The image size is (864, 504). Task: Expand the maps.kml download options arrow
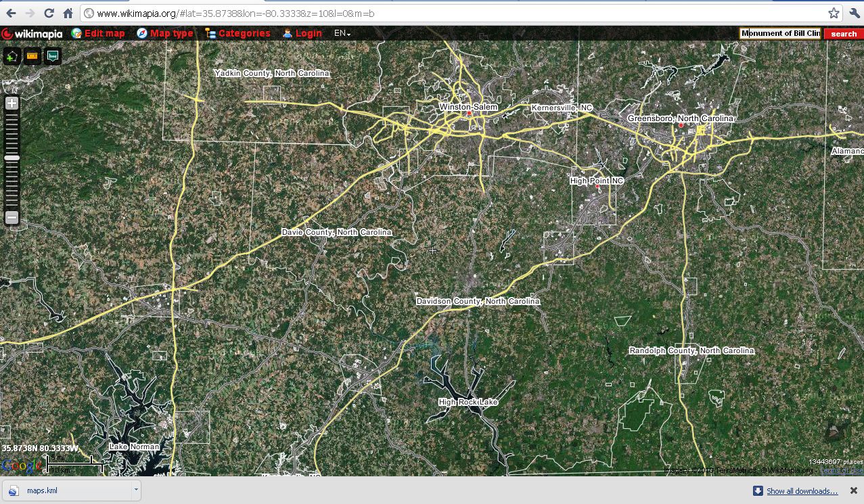(x=136, y=490)
